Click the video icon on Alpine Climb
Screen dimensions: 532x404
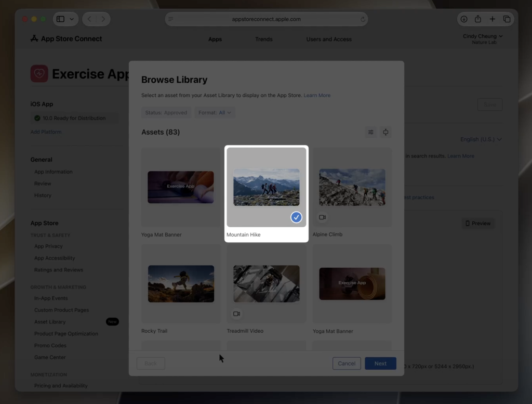tap(322, 217)
